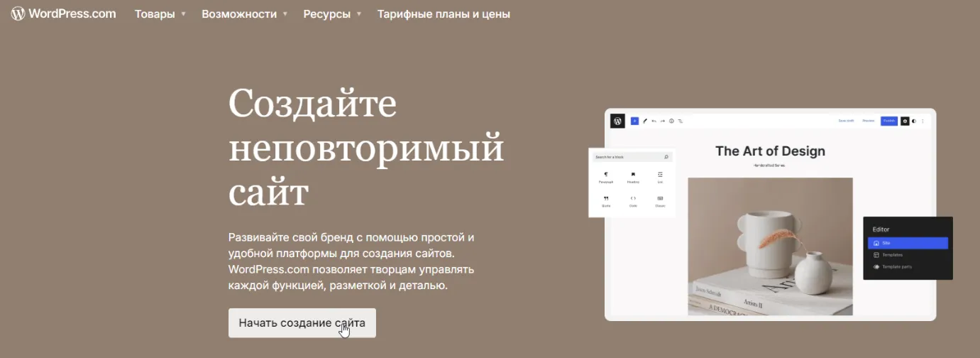Expand the Возможности dropdown menu
This screenshot has width=980, height=358.
244,14
